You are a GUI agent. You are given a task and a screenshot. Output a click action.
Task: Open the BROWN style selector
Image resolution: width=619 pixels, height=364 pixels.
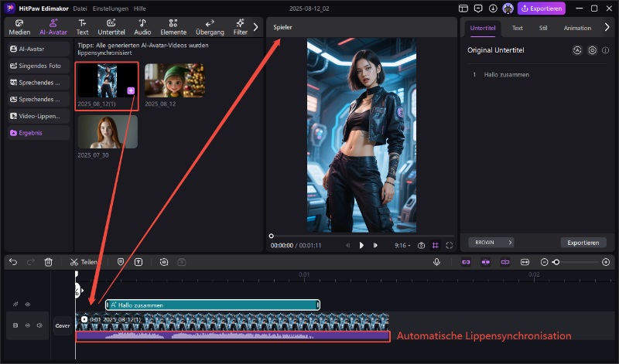(x=491, y=243)
